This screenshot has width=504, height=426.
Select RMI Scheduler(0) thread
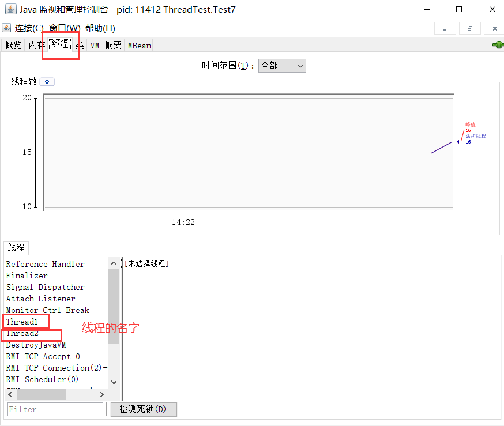click(x=42, y=379)
